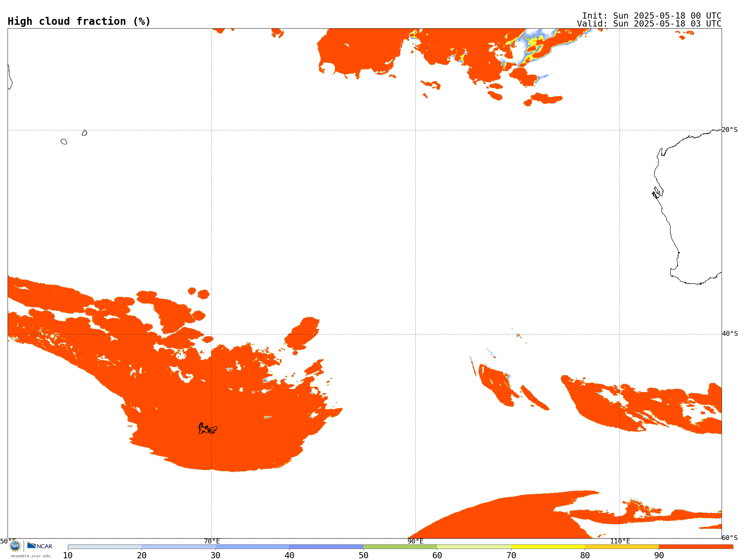Pick the bright yellow 70-80 colorbar segment
The width and height of the screenshot is (744, 560).
click(548, 547)
